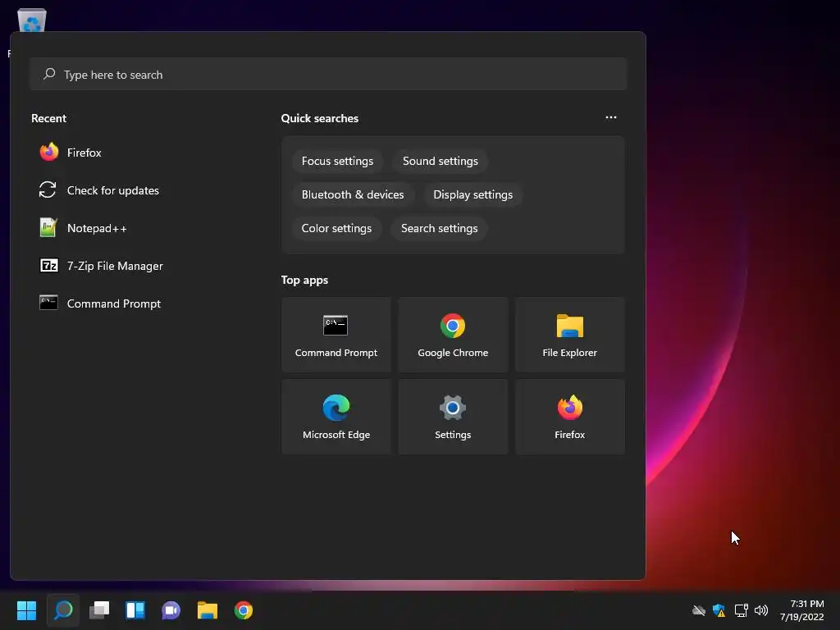840x630 pixels.
Task: Select Bluetooth & devices quick search
Action: point(353,195)
